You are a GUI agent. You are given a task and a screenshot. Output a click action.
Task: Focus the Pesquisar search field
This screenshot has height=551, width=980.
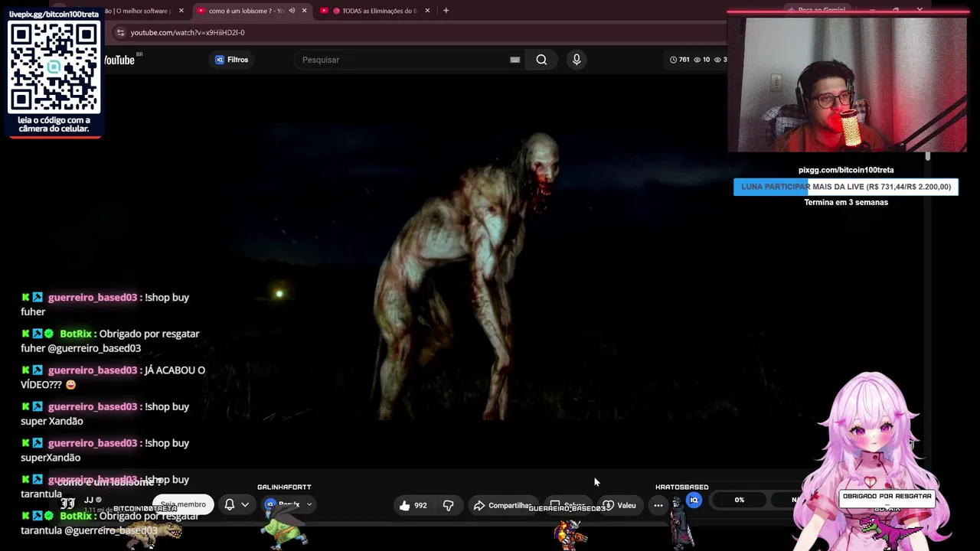coord(402,60)
